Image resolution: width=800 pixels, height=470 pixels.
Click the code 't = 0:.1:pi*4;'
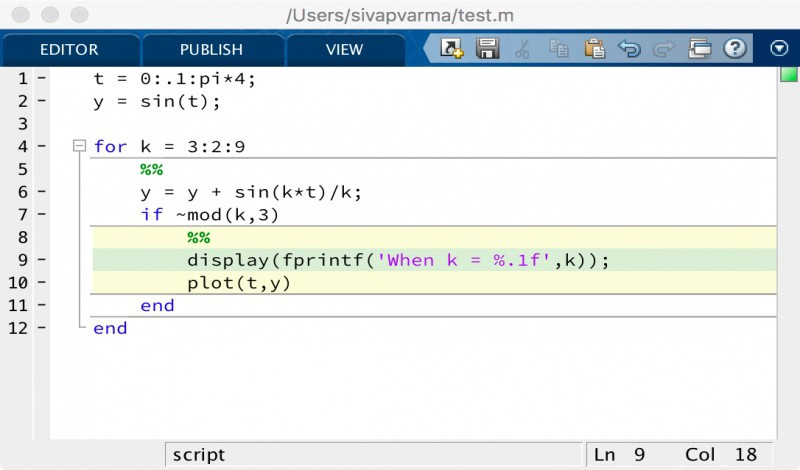174,79
